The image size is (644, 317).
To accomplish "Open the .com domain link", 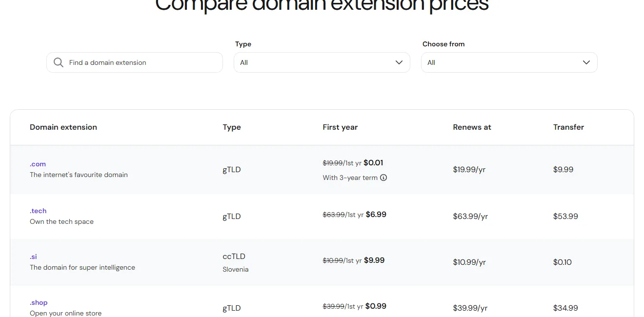I will point(38,164).
